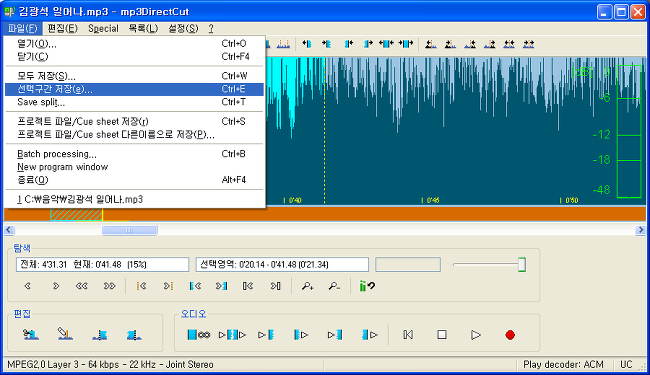Open the Special menu
The height and width of the screenshot is (375, 650).
[x=103, y=29]
